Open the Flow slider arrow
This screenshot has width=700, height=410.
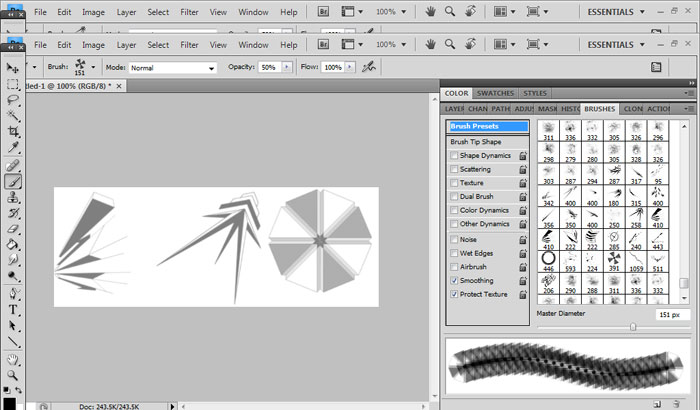click(x=350, y=67)
